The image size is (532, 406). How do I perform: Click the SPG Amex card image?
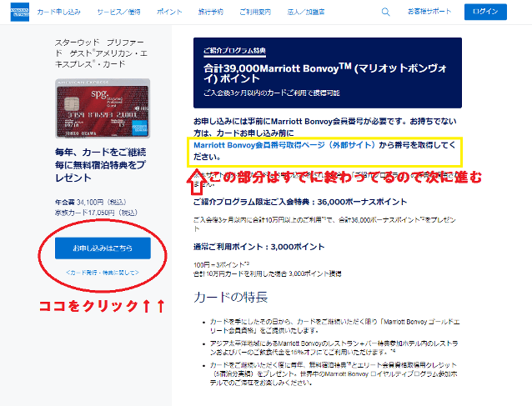click(x=103, y=108)
